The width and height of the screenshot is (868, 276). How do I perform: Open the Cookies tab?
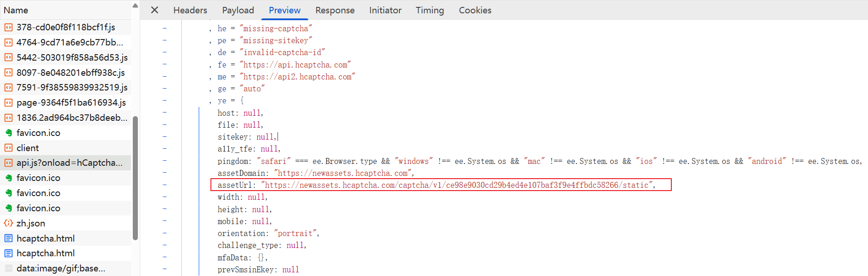475,10
